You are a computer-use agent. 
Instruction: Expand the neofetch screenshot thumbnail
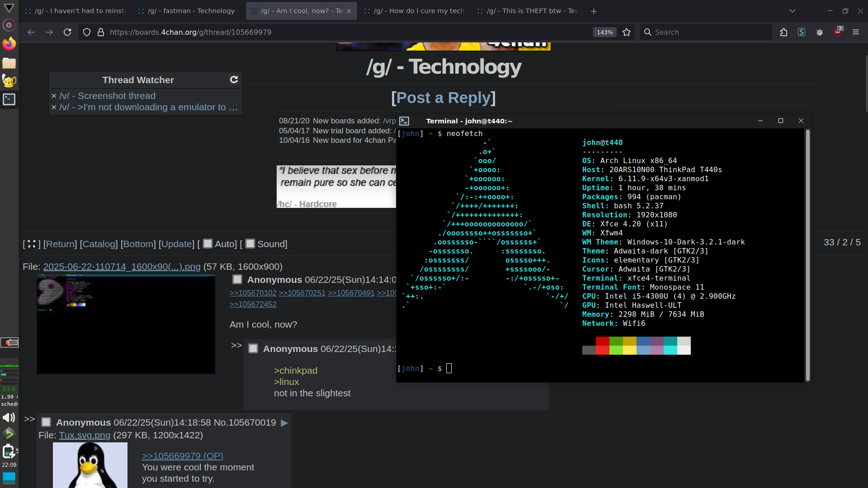coord(126,324)
